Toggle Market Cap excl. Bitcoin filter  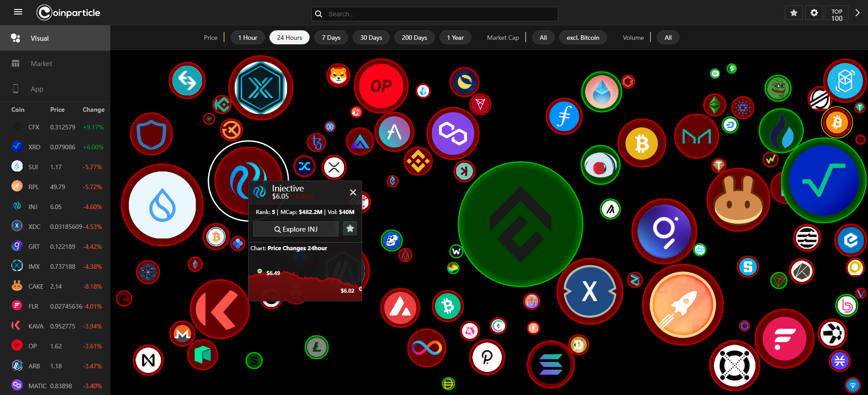[x=583, y=38]
